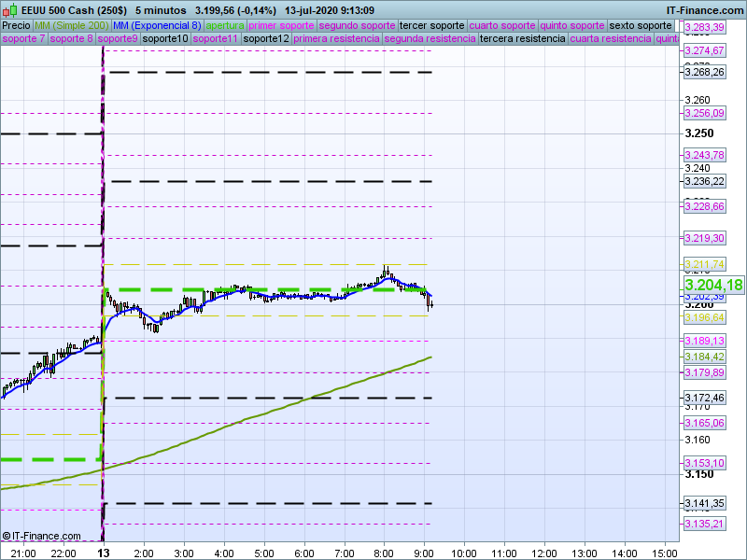Click the 3.283,39 price label on axis
This screenshot has height=560, width=747.
[x=705, y=28]
